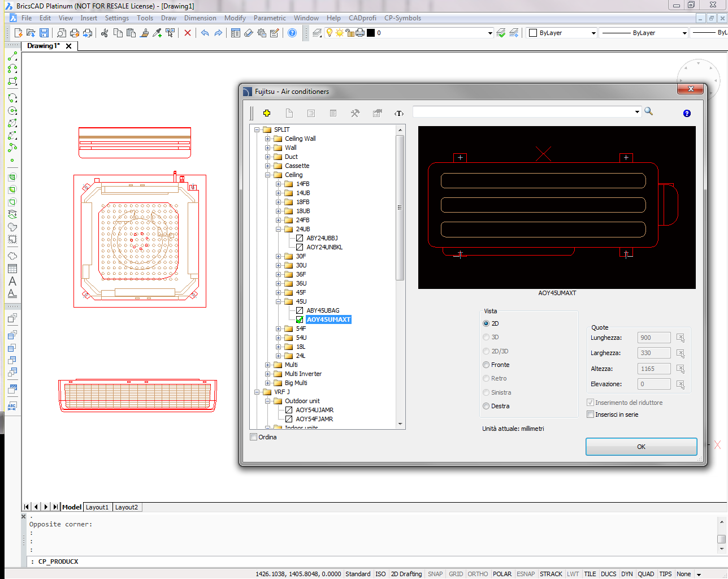Switch to the Layout1 tab
Viewport: 728px width, 579px height.
pyautogui.click(x=97, y=507)
